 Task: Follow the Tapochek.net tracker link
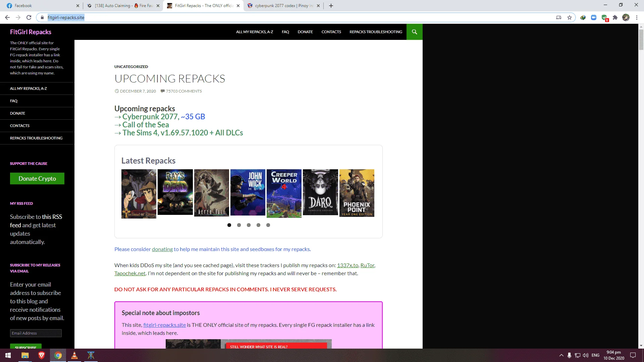tap(130, 274)
